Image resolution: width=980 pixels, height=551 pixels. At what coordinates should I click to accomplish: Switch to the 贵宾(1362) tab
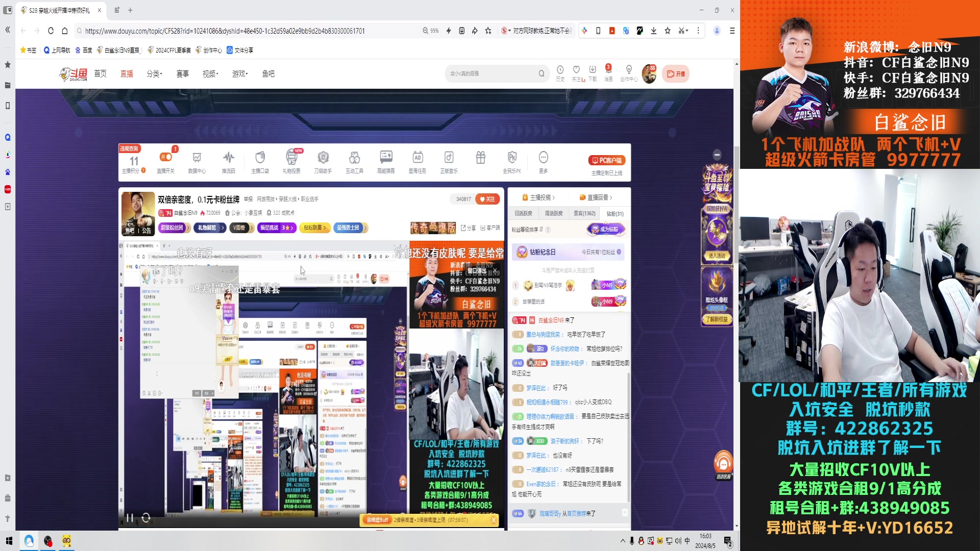[584, 213]
